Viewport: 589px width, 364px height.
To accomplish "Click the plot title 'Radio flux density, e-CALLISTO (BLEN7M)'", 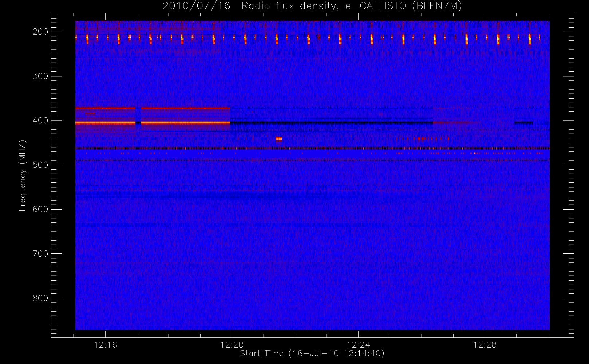I will pos(352,6).
